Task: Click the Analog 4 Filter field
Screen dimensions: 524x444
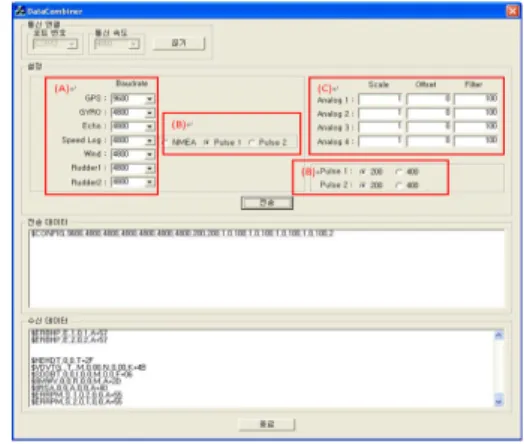Action: pos(476,141)
